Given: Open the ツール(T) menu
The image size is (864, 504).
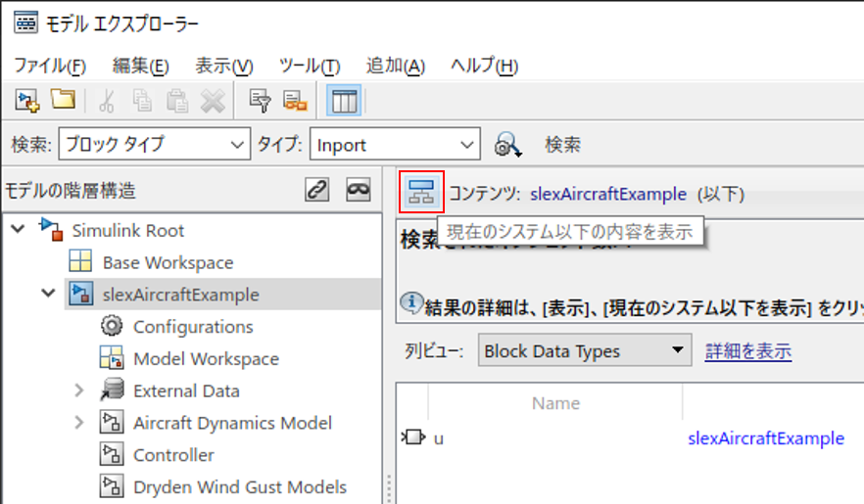Looking at the screenshot, I should pos(310,66).
